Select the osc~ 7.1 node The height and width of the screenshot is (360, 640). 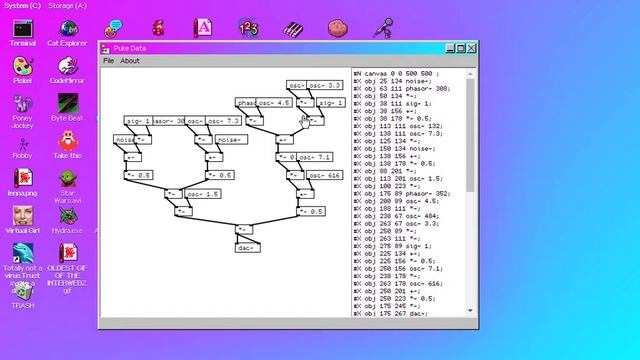[315, 157]
